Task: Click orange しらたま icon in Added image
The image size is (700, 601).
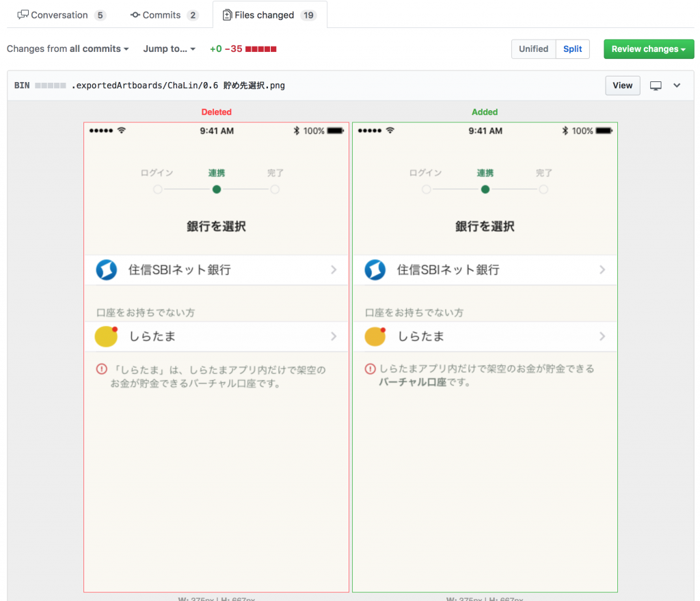Action: 375,336
